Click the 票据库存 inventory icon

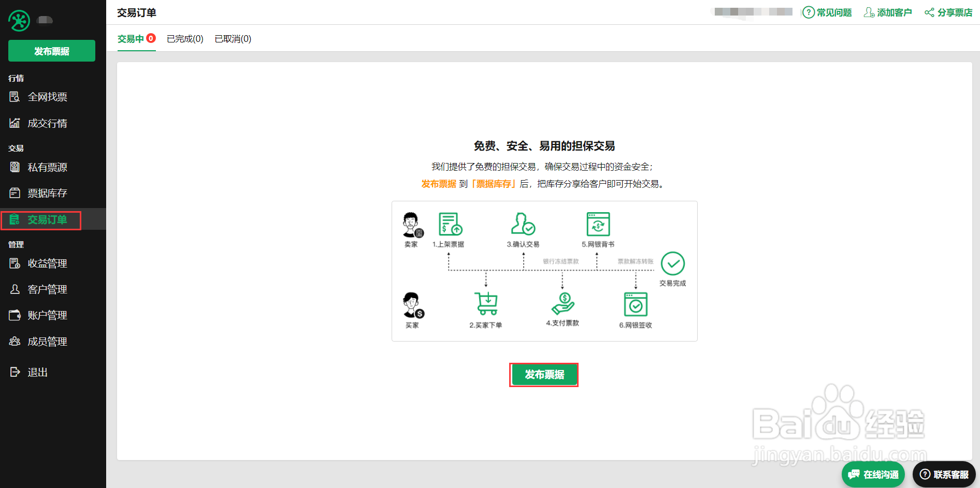[15, 193]
